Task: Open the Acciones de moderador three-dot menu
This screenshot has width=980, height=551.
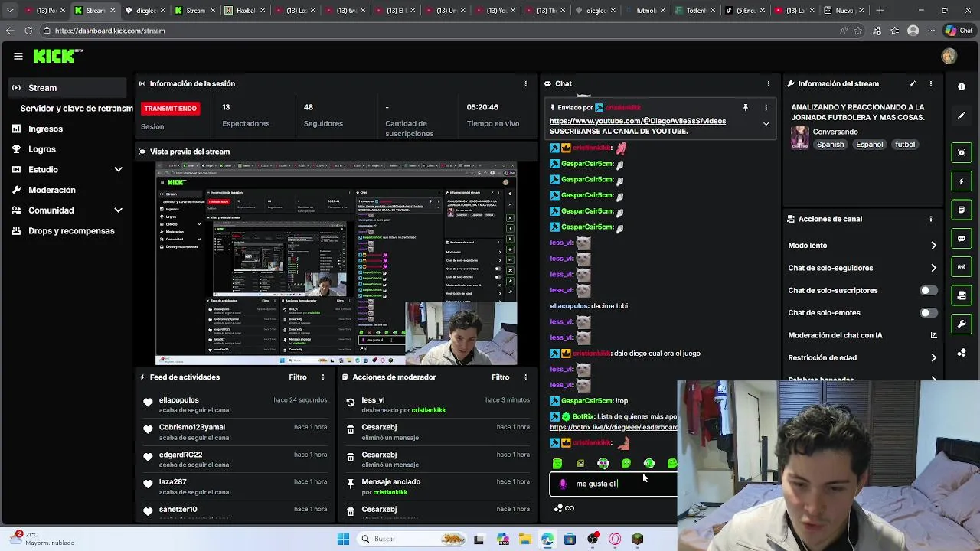Action: (x=525, y=377)
